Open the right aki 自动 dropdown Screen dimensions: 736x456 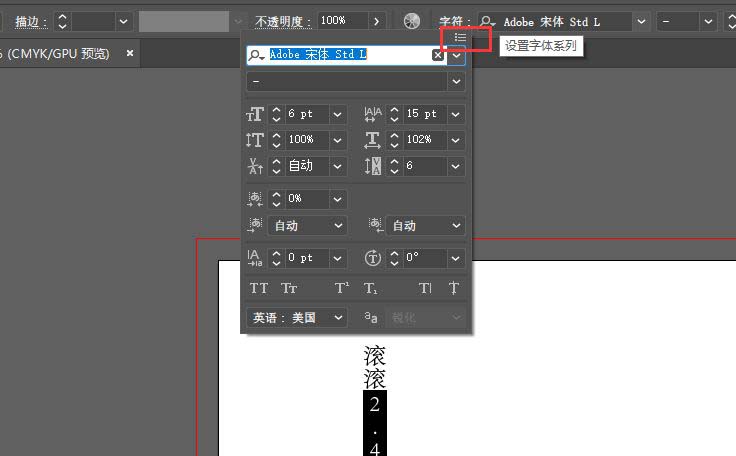click(x=425, y=225)
